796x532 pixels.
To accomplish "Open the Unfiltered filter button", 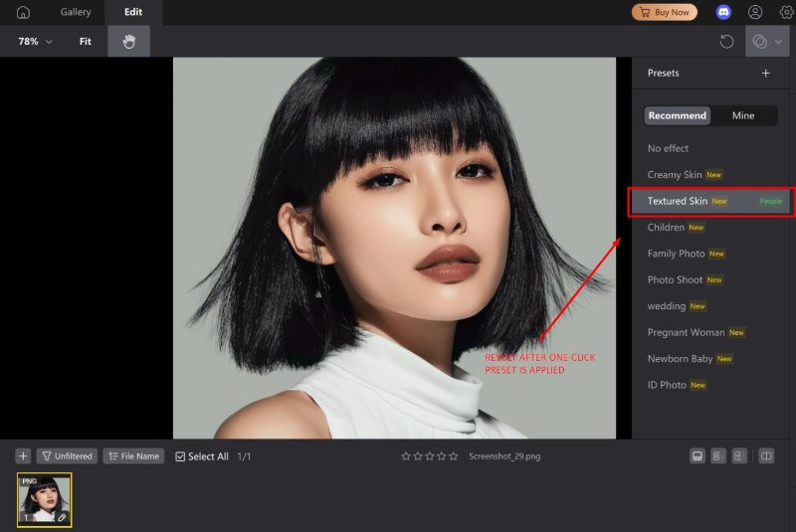I will (x=67, y=456).
